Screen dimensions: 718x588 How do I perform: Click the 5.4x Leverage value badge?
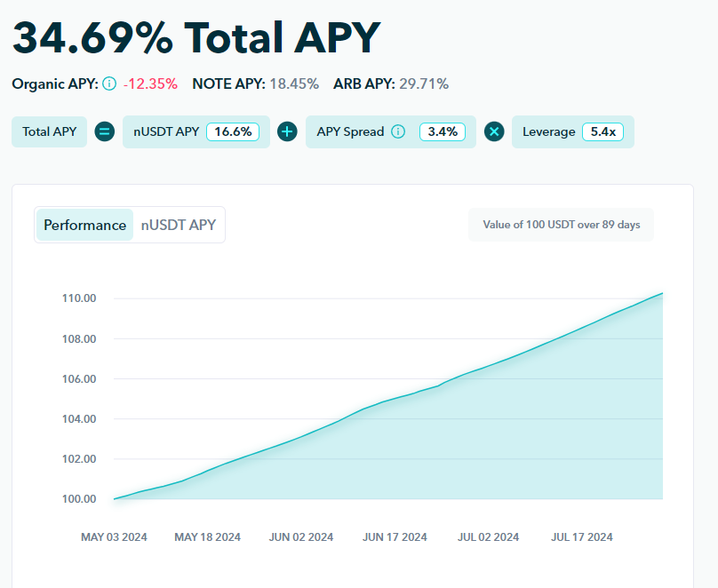[603, 131]
